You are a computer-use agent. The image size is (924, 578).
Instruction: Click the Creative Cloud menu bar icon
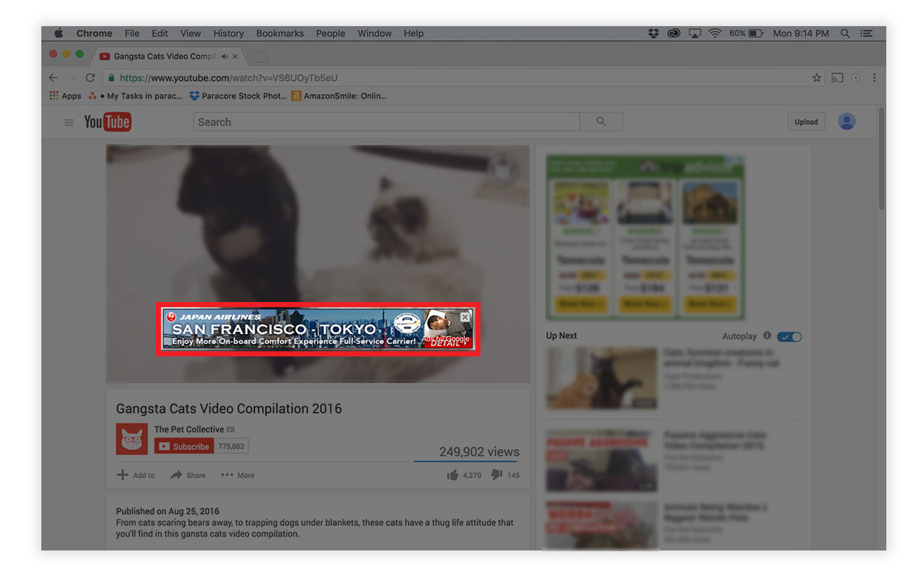click(674, 33)
